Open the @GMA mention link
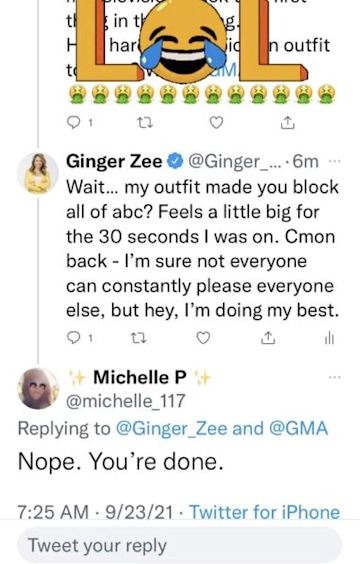 click(x=298, y=429)
